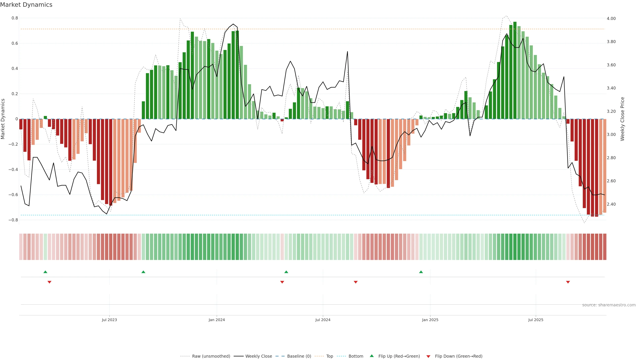Click the red flip-down triangle after Jul 2025
This screenshot has height=362, width=644.
pos(568,282)
